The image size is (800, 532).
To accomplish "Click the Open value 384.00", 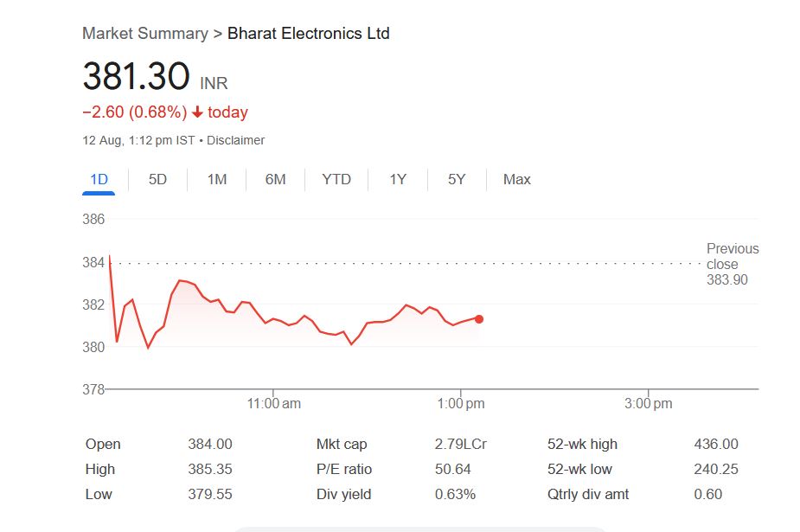I will click(x=210, y=445).
